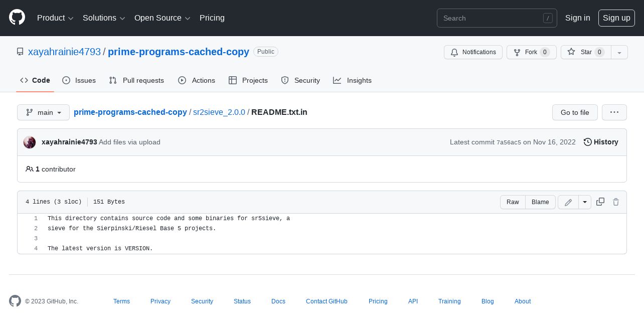Click the xayahrainie4793 avatar thumbnail
644x332 pixels.
30,142
